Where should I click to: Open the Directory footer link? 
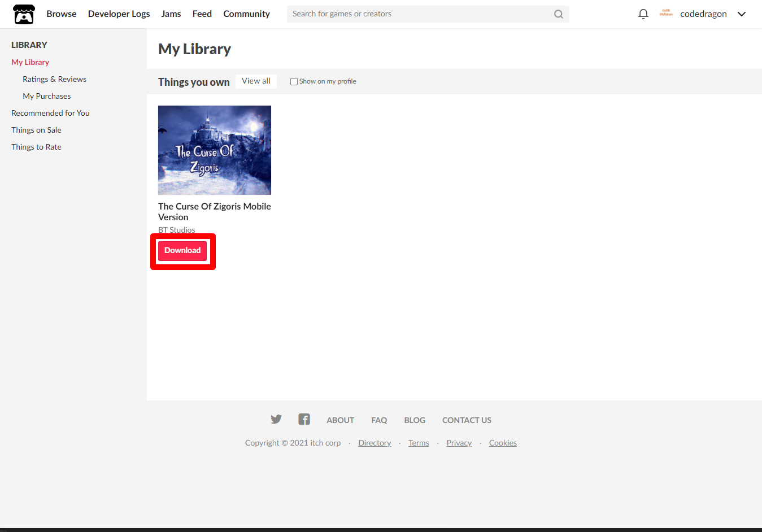(375, 443)
